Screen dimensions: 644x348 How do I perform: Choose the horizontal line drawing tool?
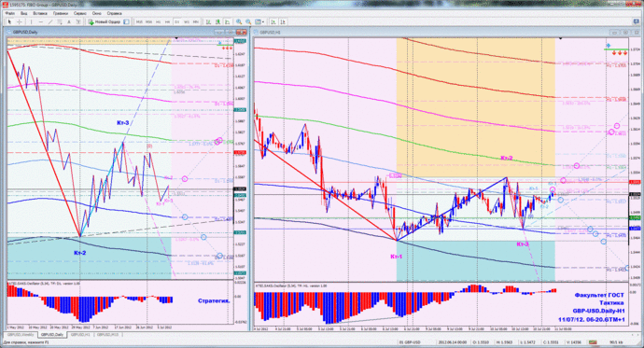(x=41, y=21)
